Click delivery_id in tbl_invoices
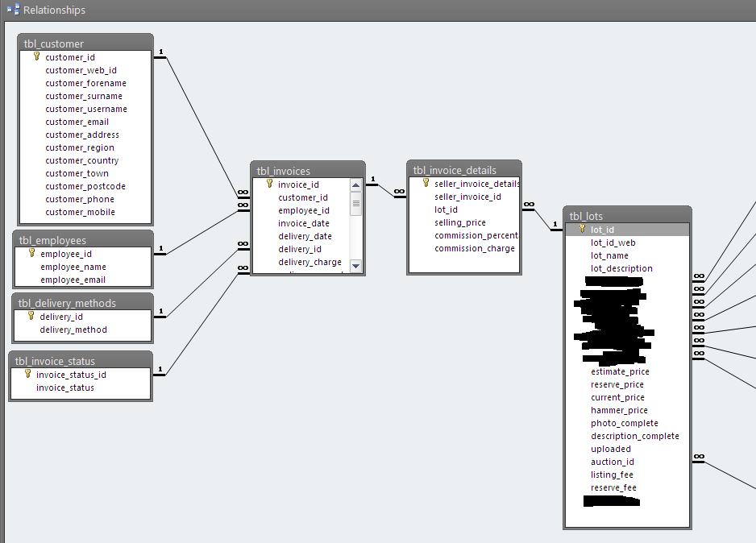This screenshot has height=543, width=756. pyautogui.click(x=299, y=249)
